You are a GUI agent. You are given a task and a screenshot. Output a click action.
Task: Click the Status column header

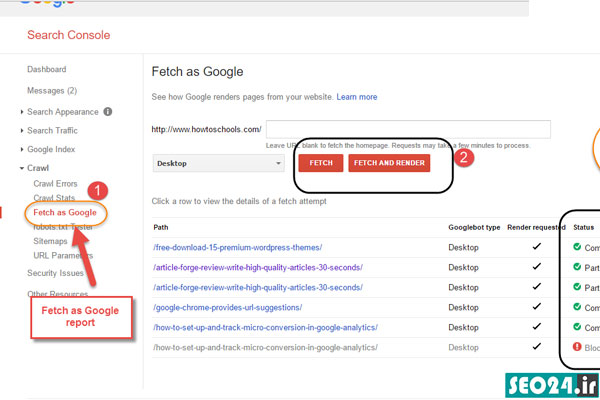tap(584, 227)
